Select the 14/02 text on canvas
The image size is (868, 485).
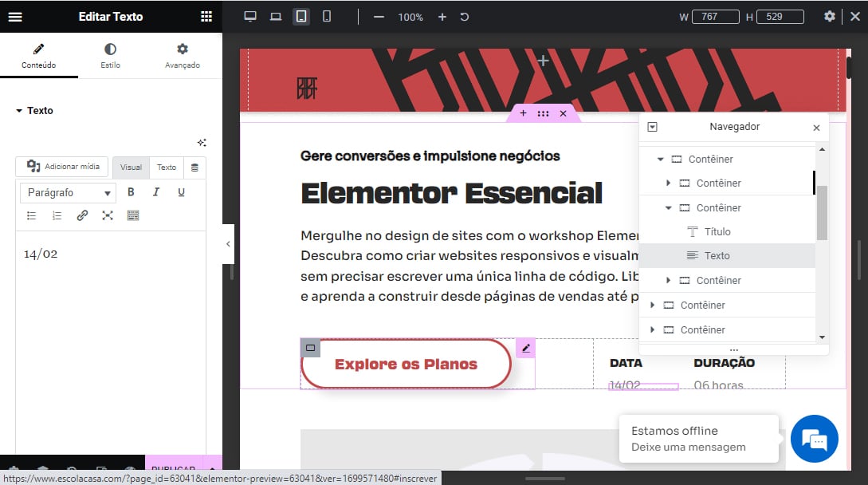click(625, 384)
